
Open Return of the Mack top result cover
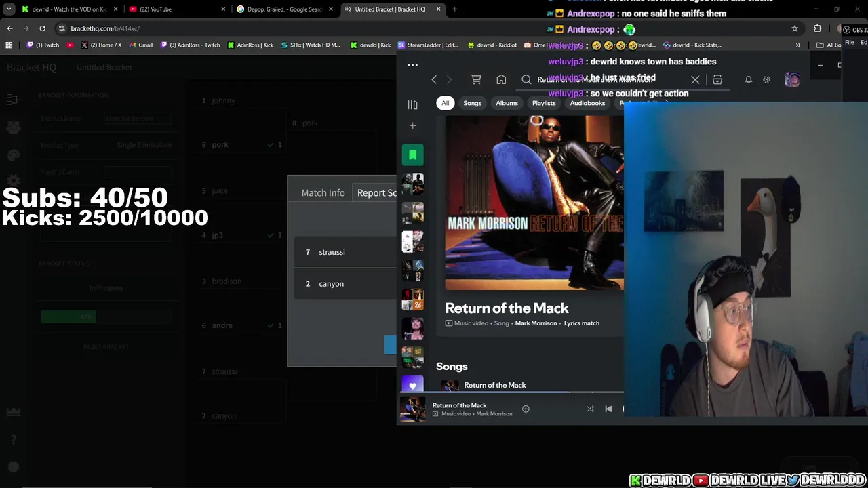pyautogui.click(x=534, y=203)
